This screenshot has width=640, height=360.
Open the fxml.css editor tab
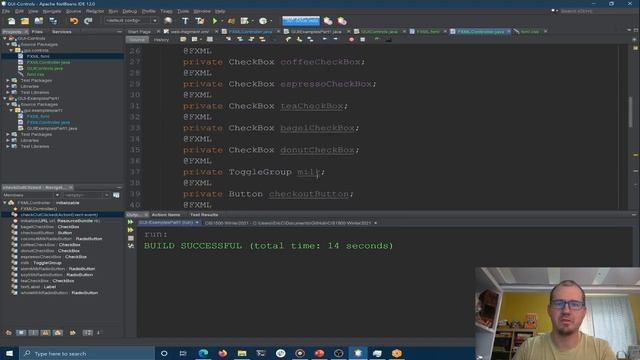point(529,31)
